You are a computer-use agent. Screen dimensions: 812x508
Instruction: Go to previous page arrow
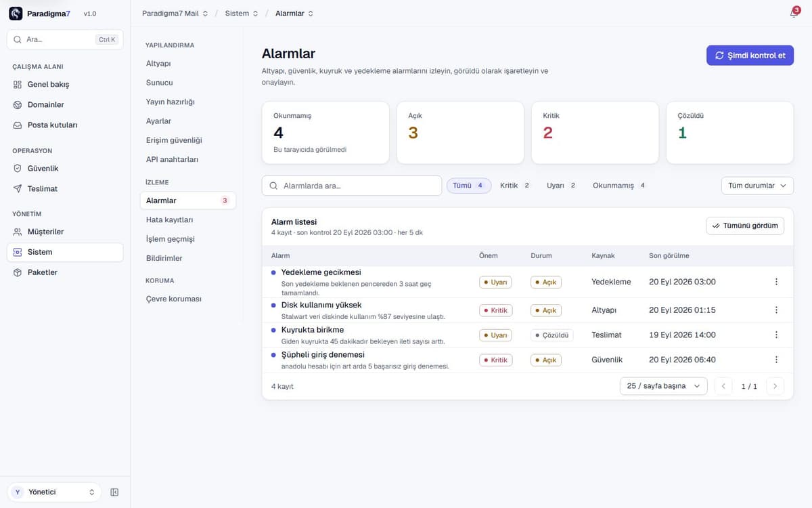pyautogui.click(x=723, y=386)
